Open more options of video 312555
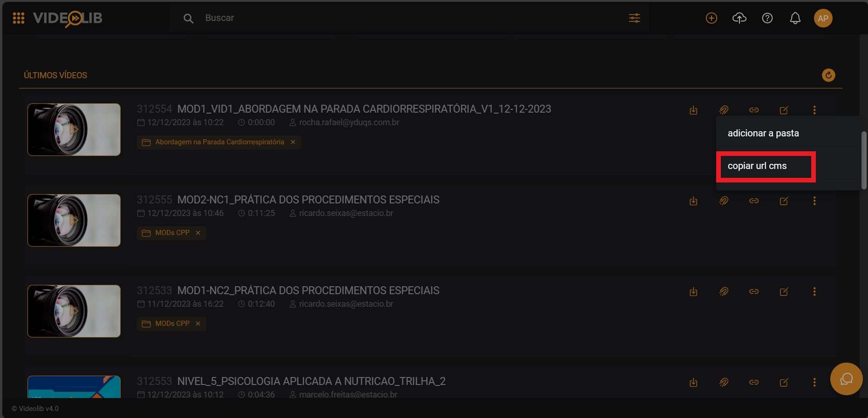868x418 pixels. pos(814,201)
